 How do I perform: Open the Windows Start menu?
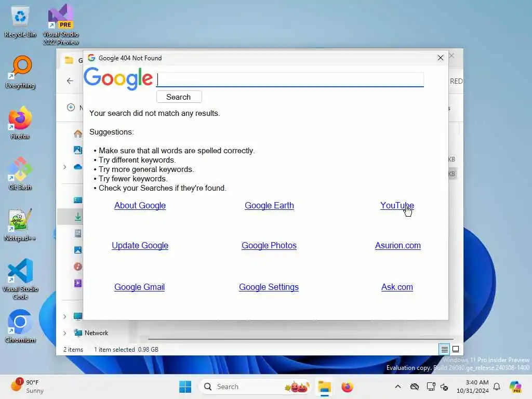pos(185,387)
